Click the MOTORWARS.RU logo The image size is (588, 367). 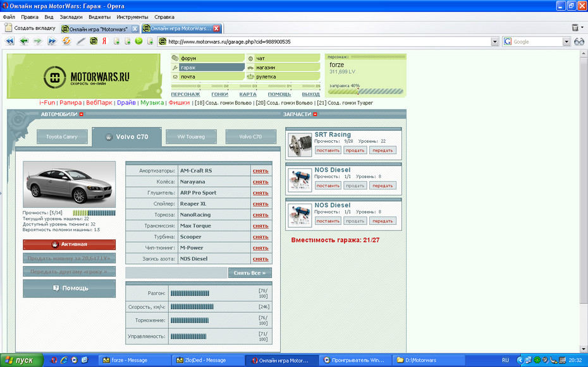(86, 77)
